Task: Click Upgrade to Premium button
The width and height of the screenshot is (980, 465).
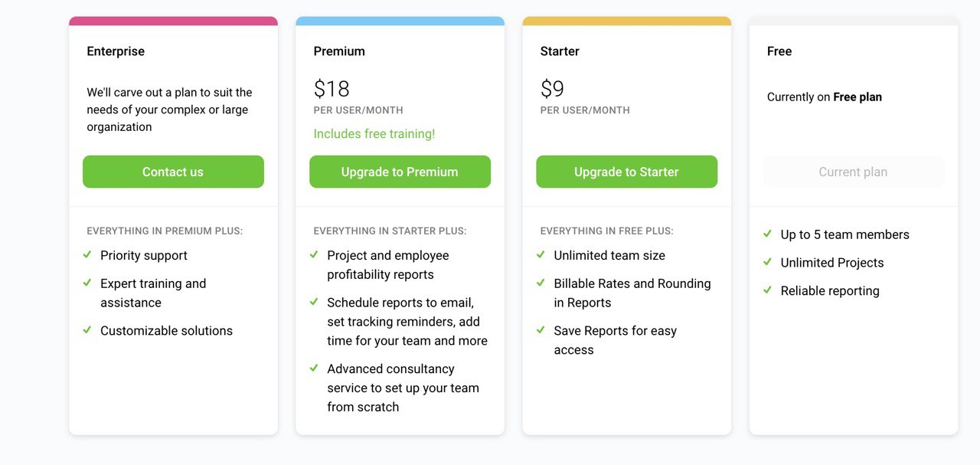Action: (400, 172)
